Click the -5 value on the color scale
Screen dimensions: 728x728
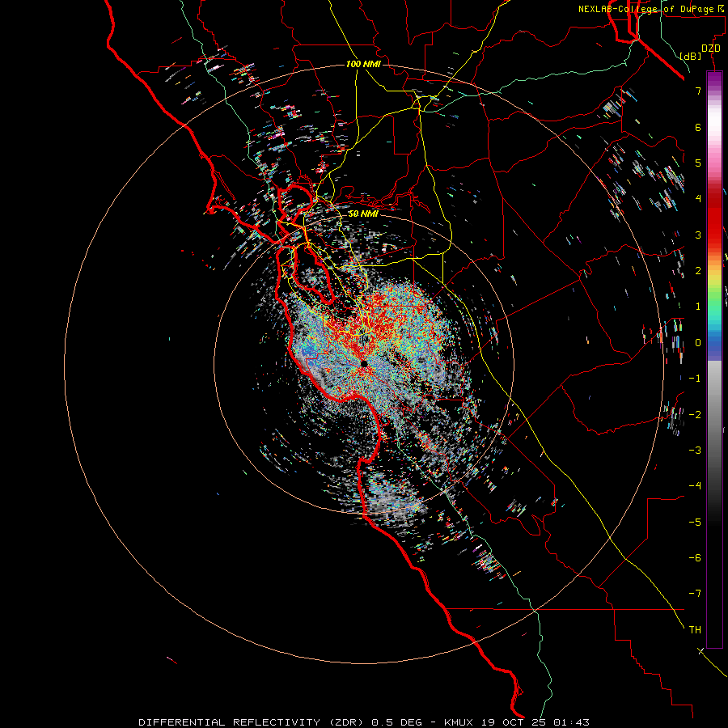(x=695, y=523)
